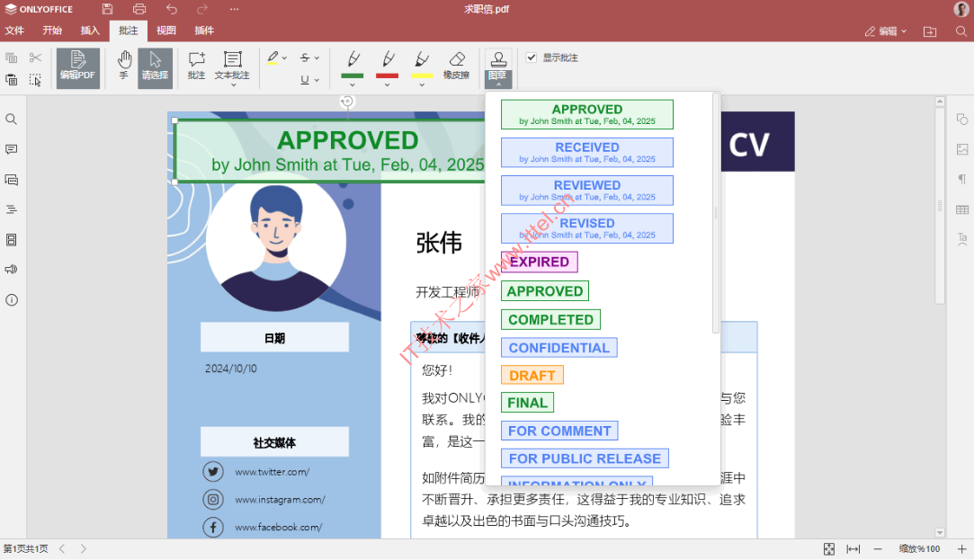This screenshot has width=974, height=560.
Task: Expand the underline color dropdown arrow
Action: 317,79
